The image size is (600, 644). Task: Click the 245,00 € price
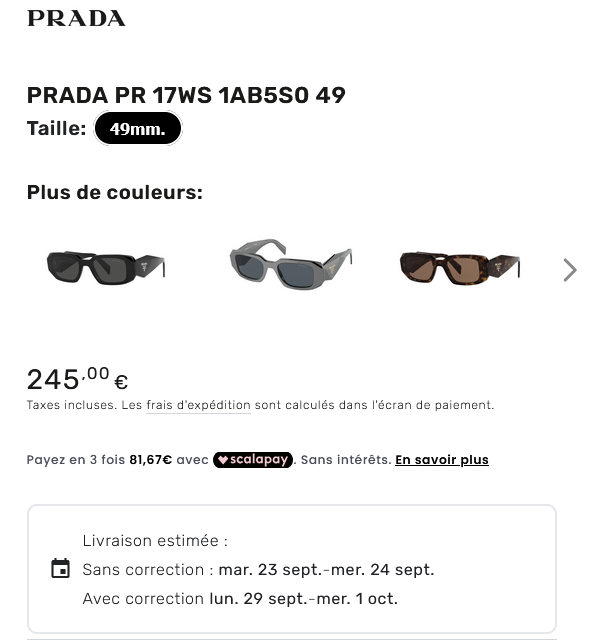point(78,379)
